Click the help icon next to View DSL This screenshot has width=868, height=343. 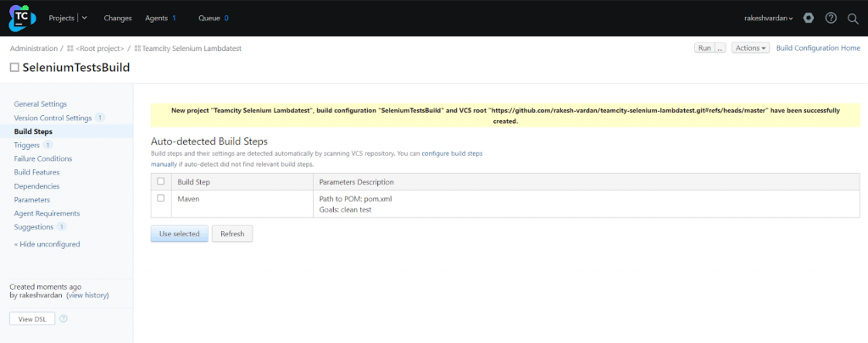64,319
